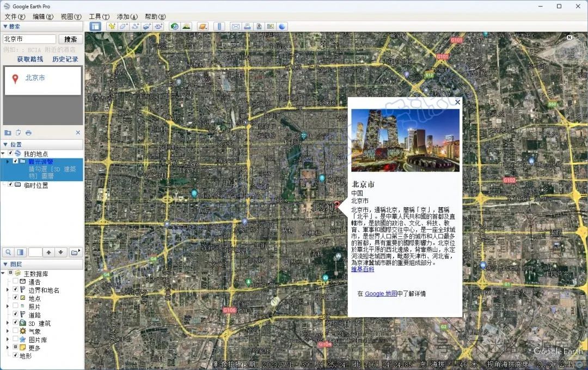This screenshot has width=588, height=370.
Task: Uncheck the 道路 (Roads) layer
Action: coord(15,314)
